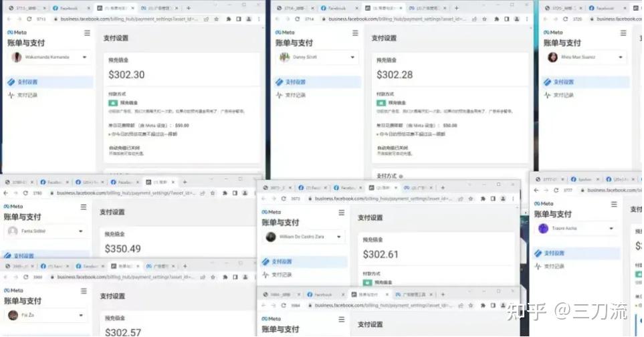Image resolution: width=644 pixels, height=337 pixels.
Task: Open hamburger menu in Rhea Mae Suarez window
Action: click(623, 33)
